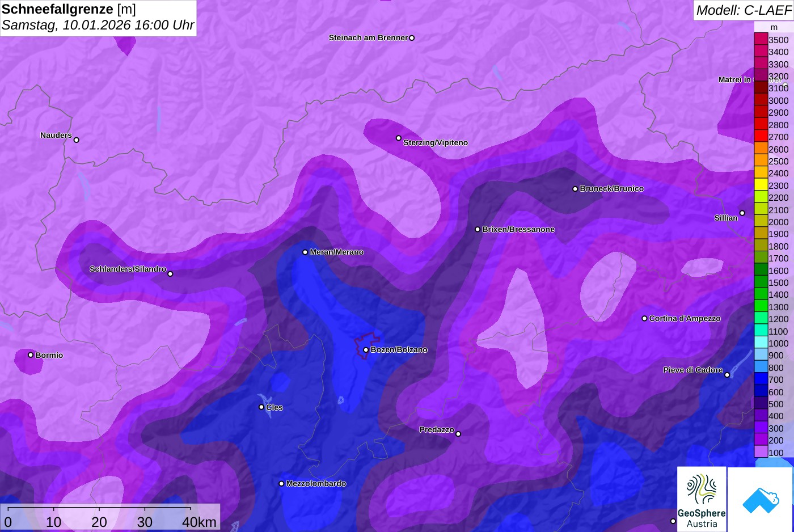This screenshot has width=794, height=532.
Task: Click the Bruneck/Brunico marker dot
Action: coord(575,189)
